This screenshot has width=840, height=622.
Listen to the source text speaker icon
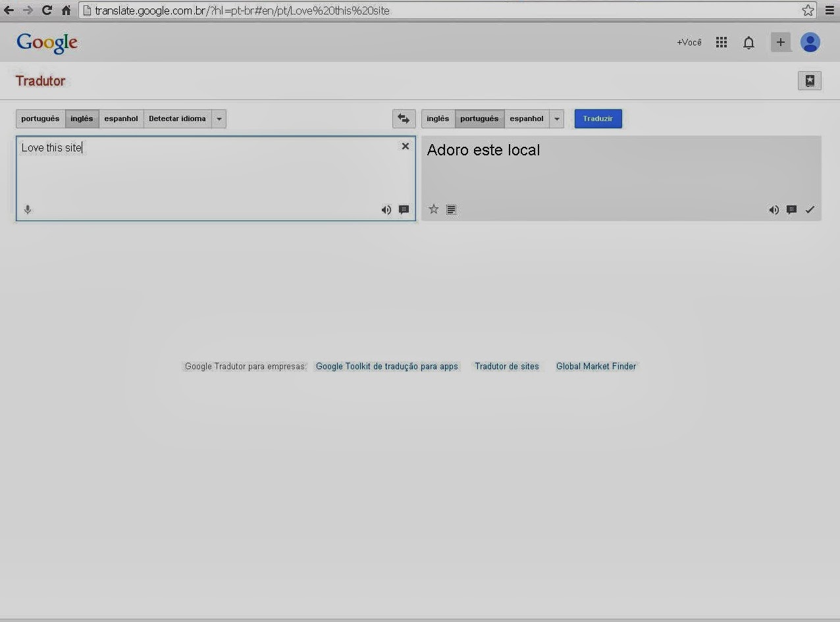coord(386,210)
